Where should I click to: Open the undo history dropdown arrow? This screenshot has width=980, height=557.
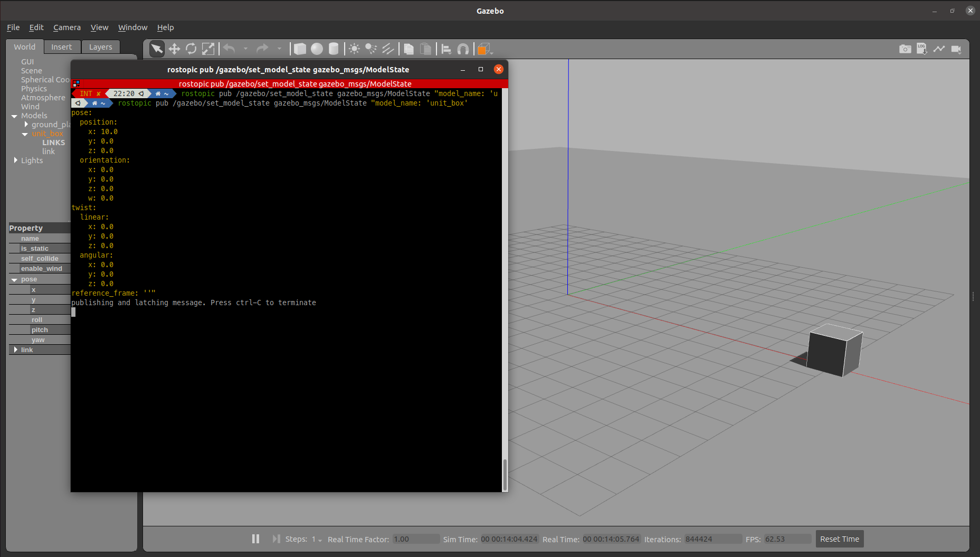click(245, 49)
